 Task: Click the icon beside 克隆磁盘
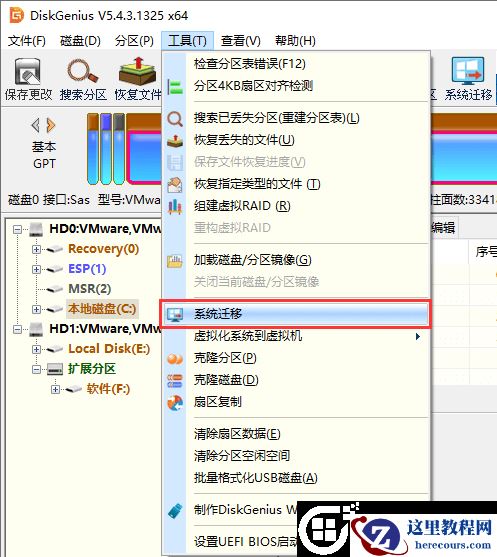click(x=175, y=380)
